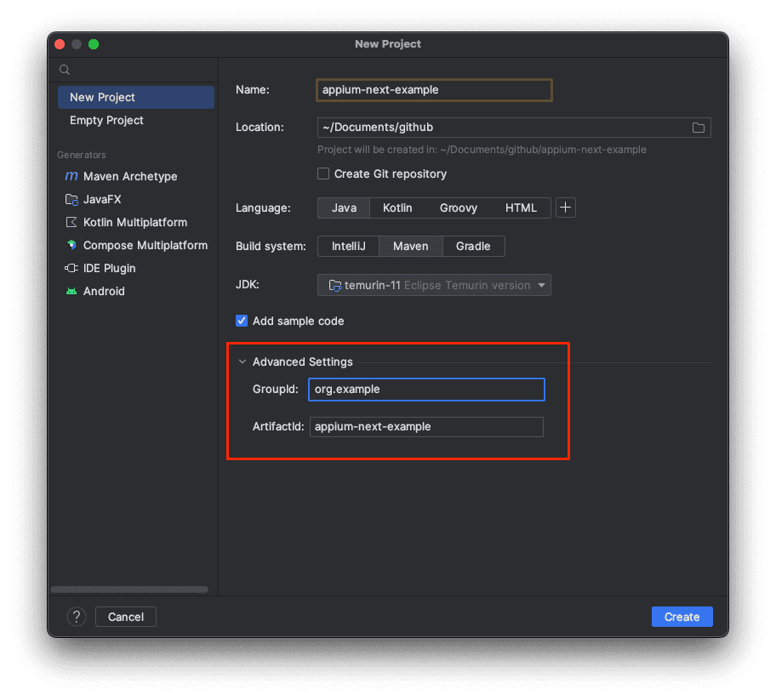Click the Cancel button
The image size is (776, 700).
126,617
